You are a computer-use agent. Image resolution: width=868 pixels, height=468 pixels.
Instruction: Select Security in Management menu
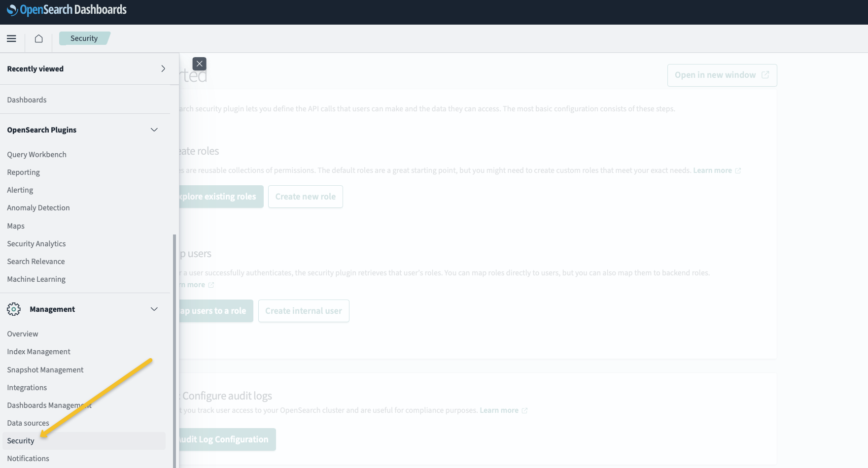coord(84,441)
